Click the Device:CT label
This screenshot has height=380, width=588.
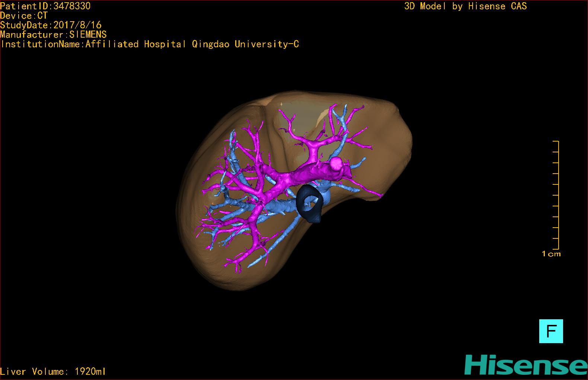(x=24, y=16)
